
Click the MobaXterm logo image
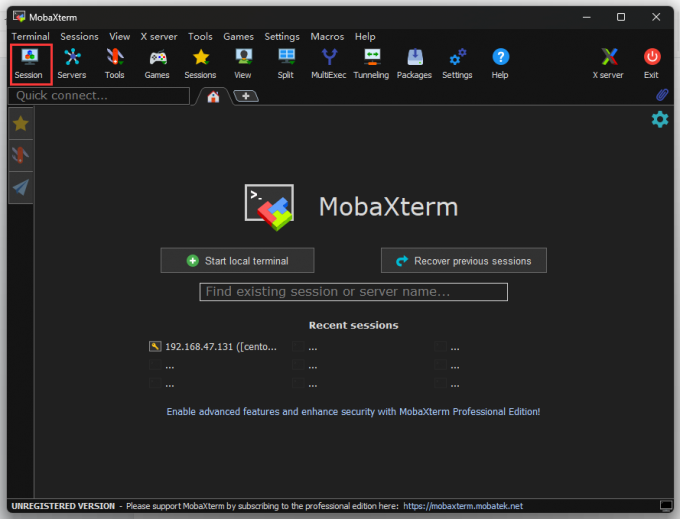click(x=269, y=207)
